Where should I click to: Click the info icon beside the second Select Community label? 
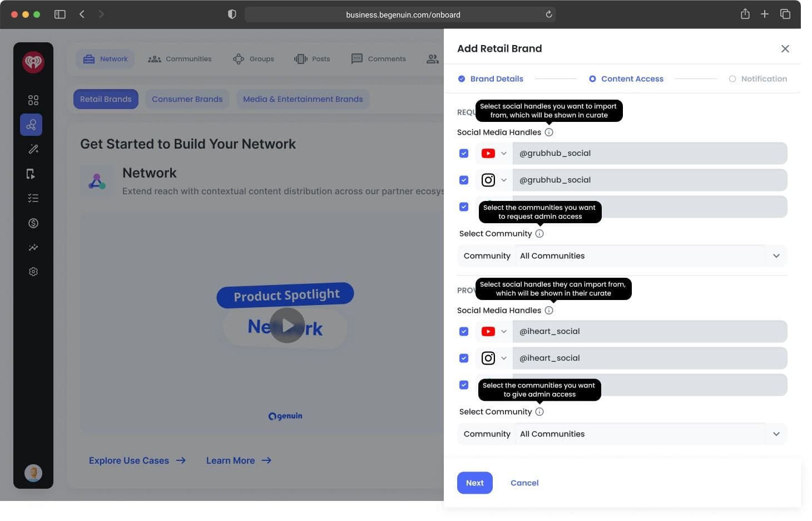click(539, 412)
